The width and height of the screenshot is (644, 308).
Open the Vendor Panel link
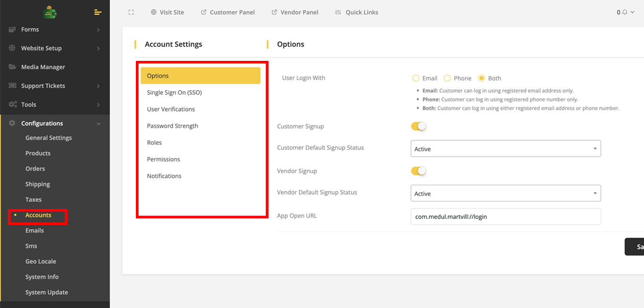pyautogui.click(x=299, y=12)
